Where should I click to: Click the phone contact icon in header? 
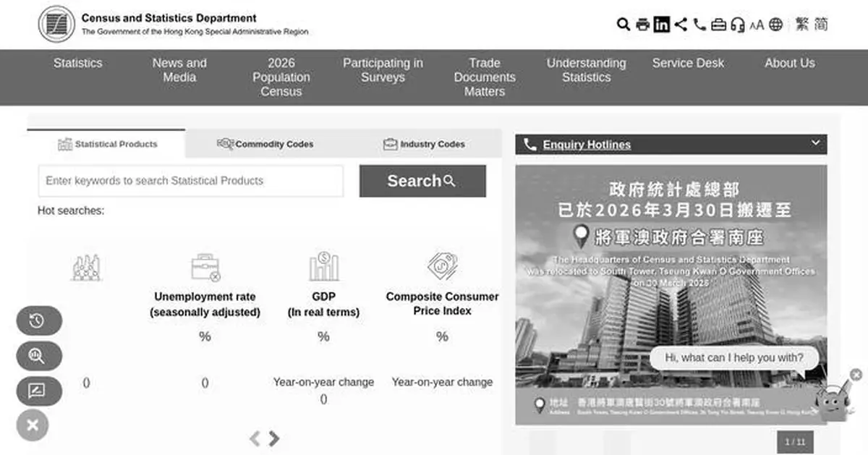(x=699, y=25)
